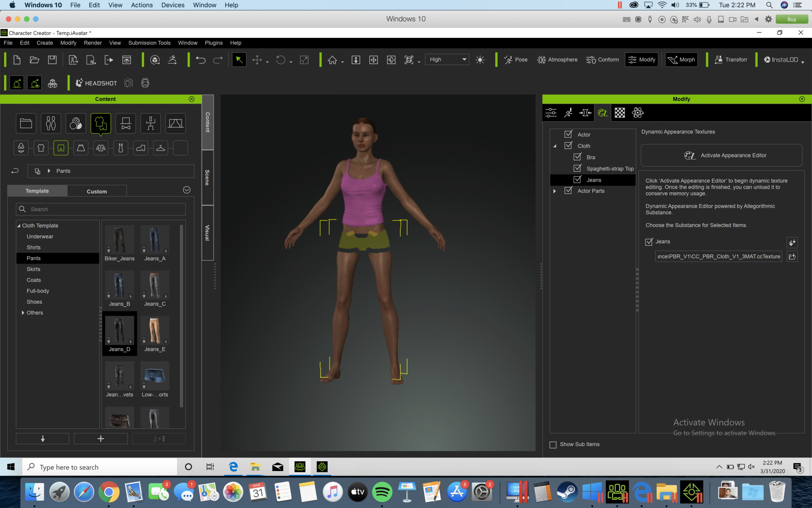Save project using the floppy disk icon

click(52, 60)
